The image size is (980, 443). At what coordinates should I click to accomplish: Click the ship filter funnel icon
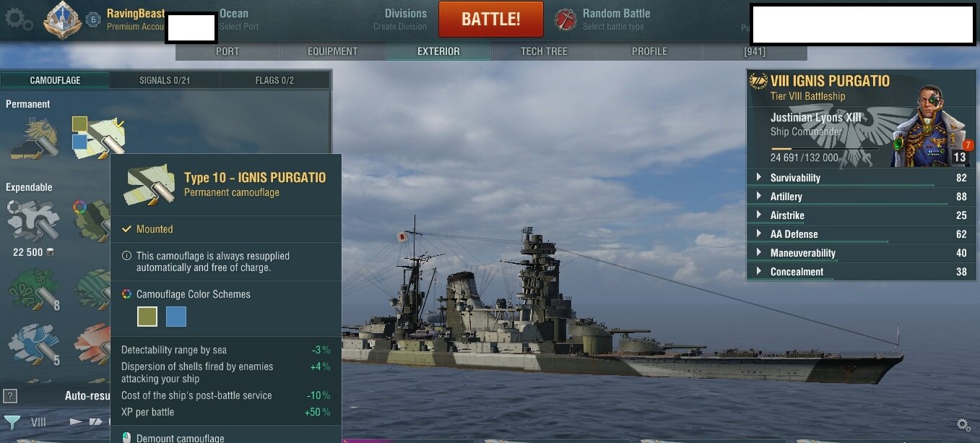pyautogui.click(x=12, y=421)
